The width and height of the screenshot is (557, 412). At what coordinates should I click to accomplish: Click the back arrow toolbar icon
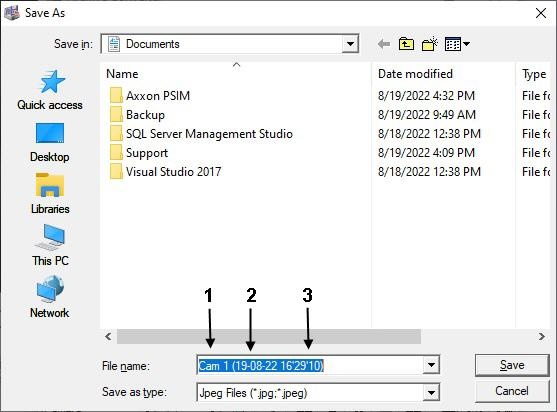click(384, 44)
